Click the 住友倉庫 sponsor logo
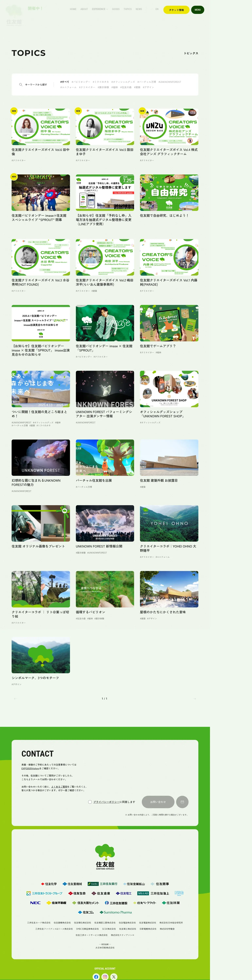 tap(101, 893)
